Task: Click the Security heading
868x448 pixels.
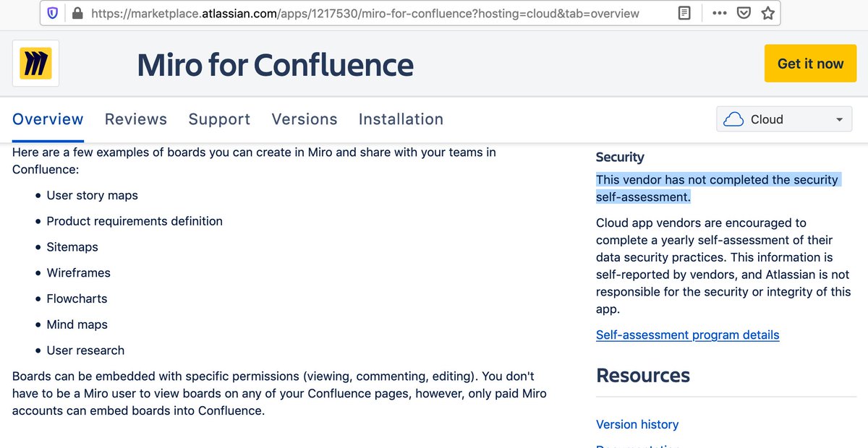Action: [x=620, y=157]
